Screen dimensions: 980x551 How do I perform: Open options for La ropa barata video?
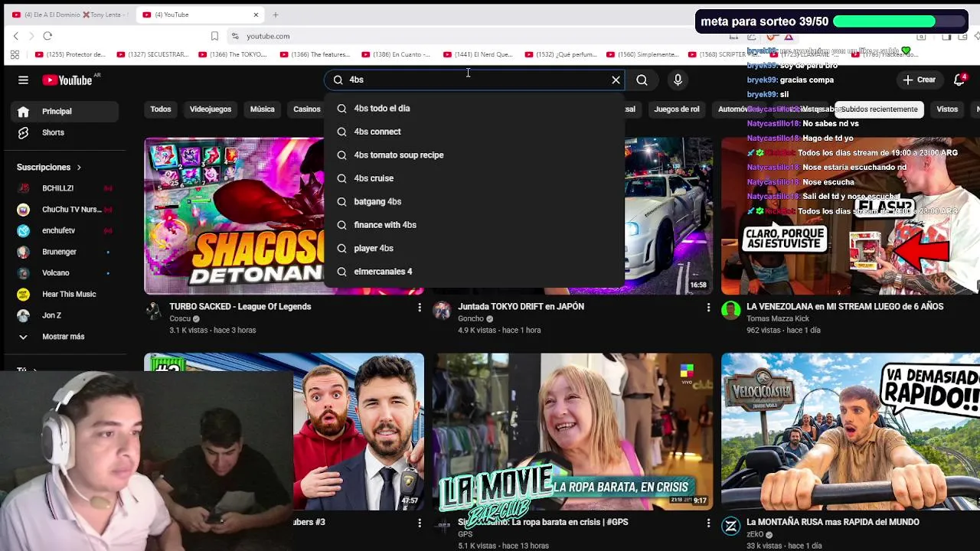click(x=708, y=523)
